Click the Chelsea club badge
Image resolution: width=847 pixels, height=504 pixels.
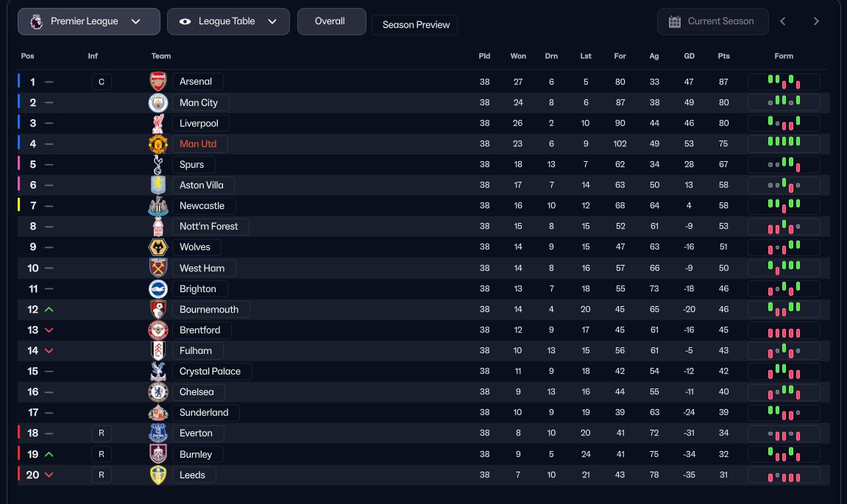click(x=158, y=391)
